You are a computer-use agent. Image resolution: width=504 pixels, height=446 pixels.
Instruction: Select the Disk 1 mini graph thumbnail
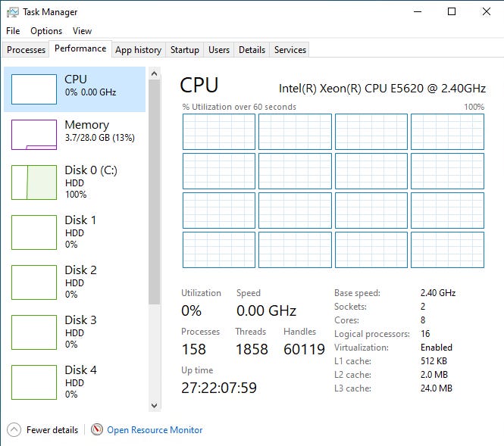click(34, 232)
